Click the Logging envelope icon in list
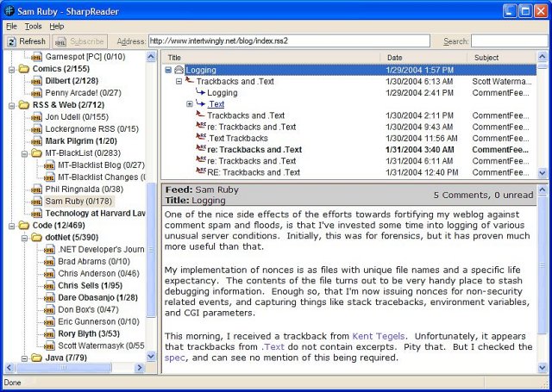The height and width of the screenshot is (392, 552). (179, 70)
